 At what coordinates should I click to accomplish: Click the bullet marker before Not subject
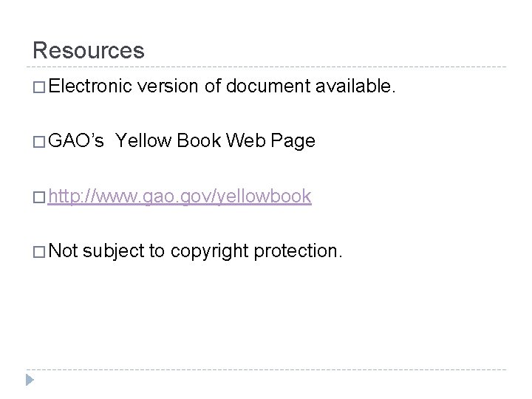[x=39, y=250]
